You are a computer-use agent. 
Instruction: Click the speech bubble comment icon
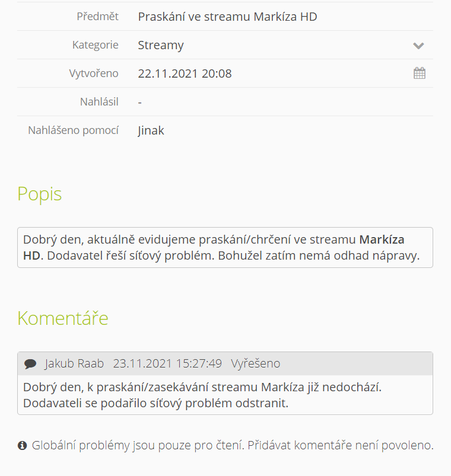[x=30, y=364]
